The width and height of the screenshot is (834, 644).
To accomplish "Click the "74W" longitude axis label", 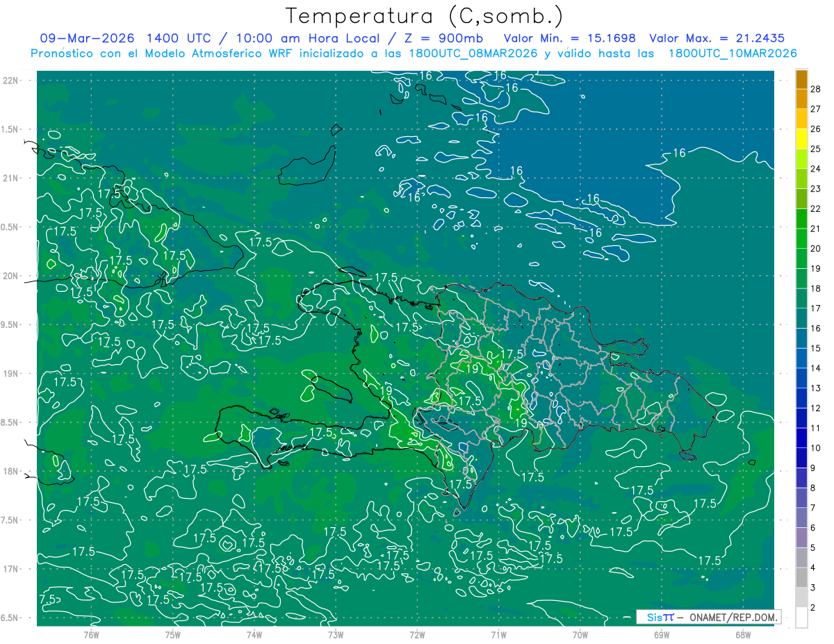I will (254, 634).
